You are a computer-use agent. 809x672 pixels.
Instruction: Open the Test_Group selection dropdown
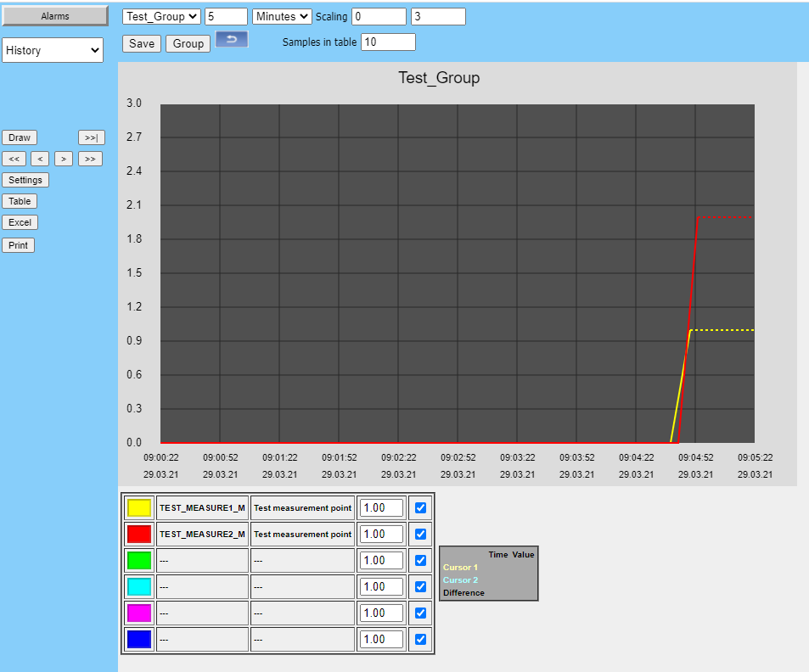(161, 16)
